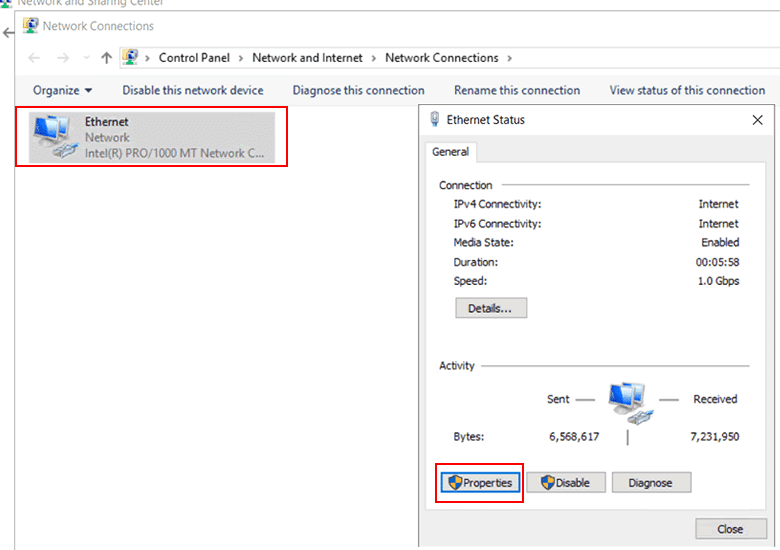Click View status of this connection

click(687, 91)
